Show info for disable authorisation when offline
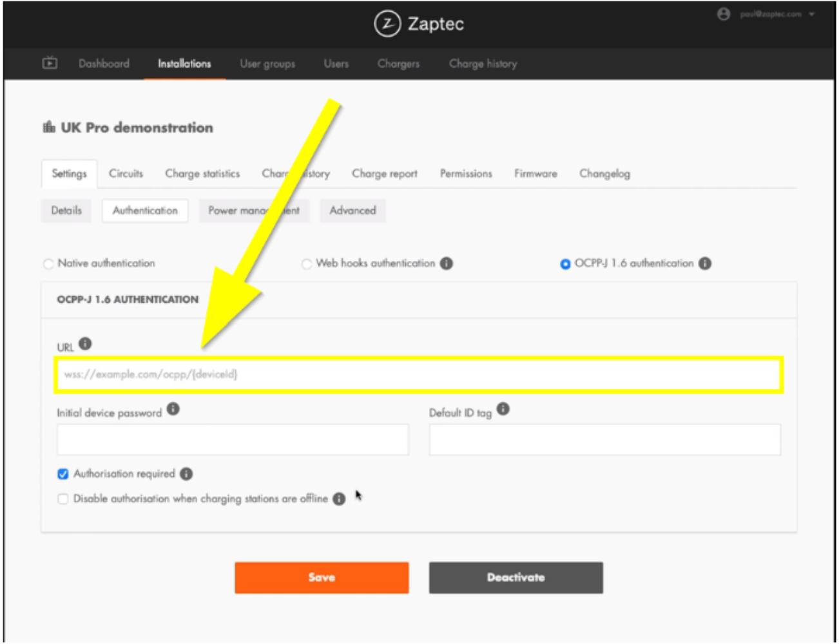 click(339, 499)
